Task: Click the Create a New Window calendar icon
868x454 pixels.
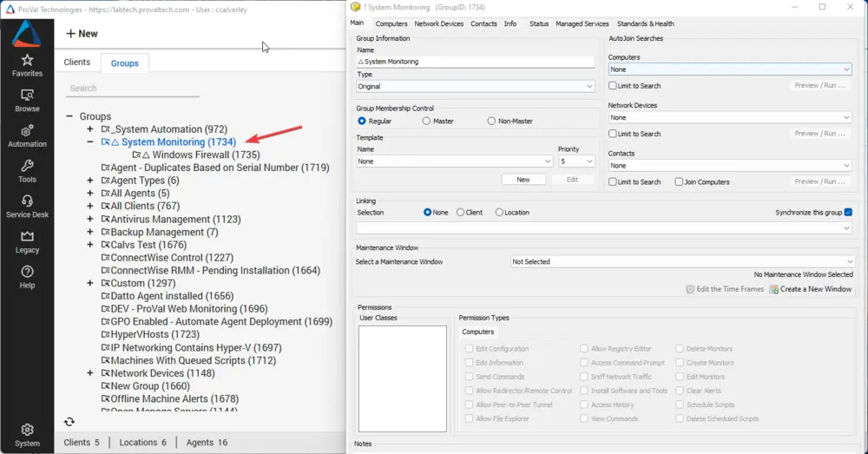Action: click(x=774, y=289)
